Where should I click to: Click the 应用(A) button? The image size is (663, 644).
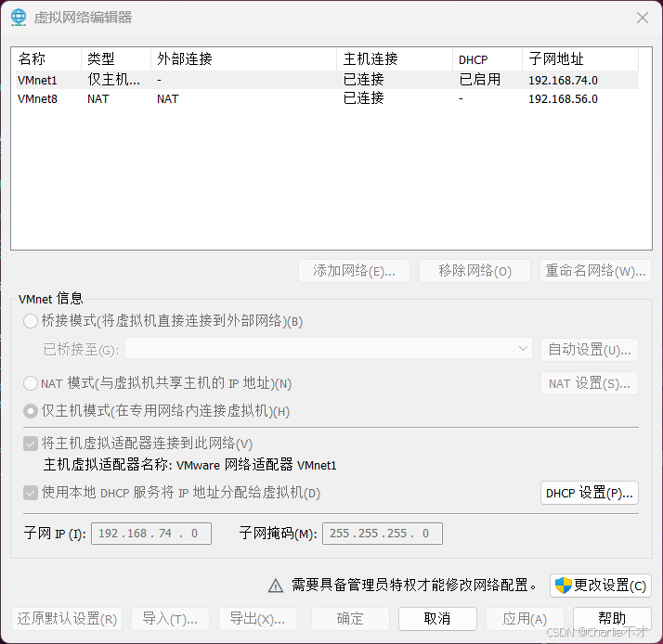(x=525, y=619)
